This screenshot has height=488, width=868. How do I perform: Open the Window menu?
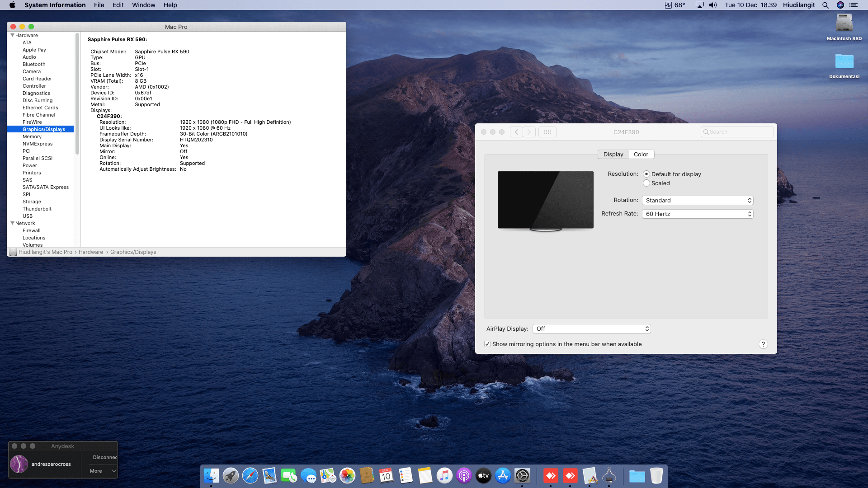click(x=143, y=5)
